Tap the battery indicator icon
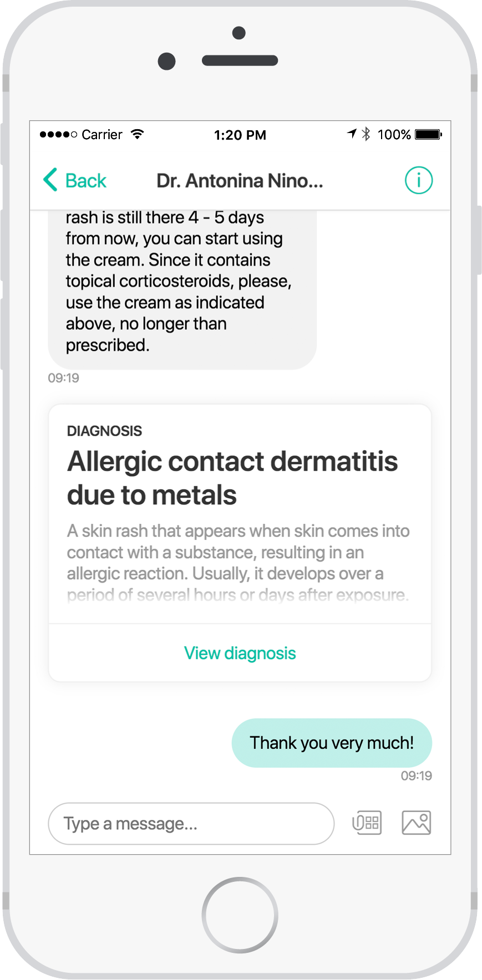This screenshot has height=980, width=482. pos(428,134)
